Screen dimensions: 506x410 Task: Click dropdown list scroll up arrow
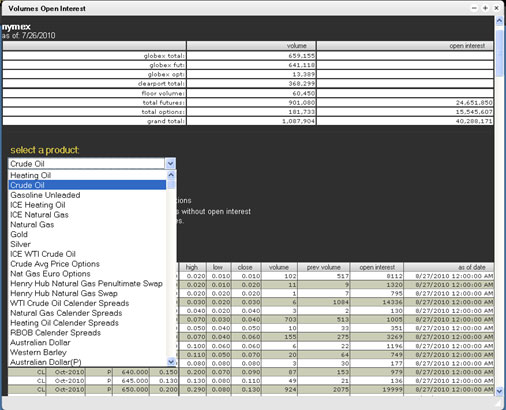point(171,175)
